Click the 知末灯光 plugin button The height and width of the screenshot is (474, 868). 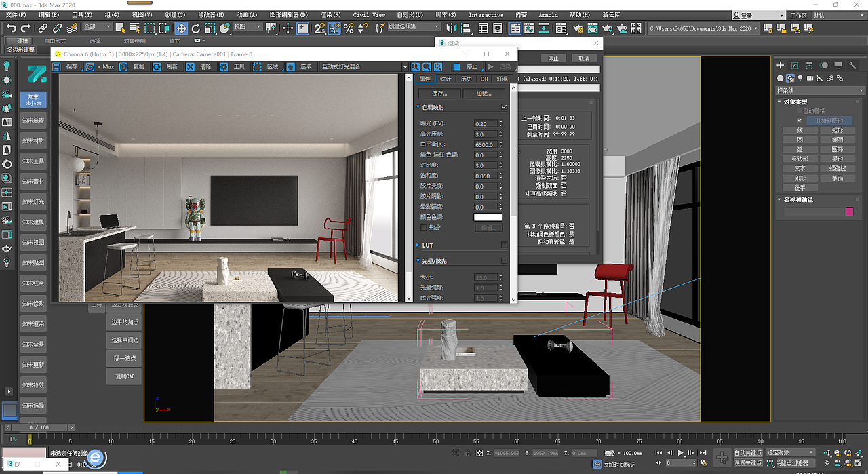(33, 201)
